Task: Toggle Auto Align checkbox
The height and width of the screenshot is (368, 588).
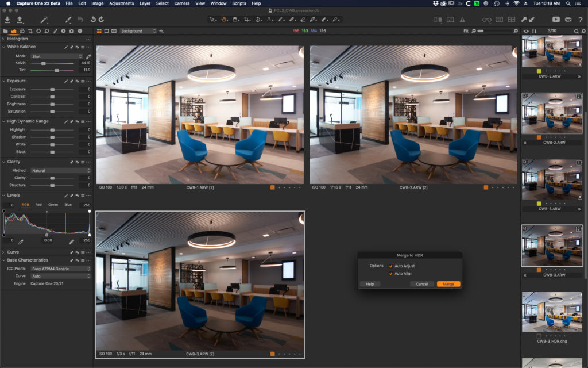Action: tap(390, 273)
